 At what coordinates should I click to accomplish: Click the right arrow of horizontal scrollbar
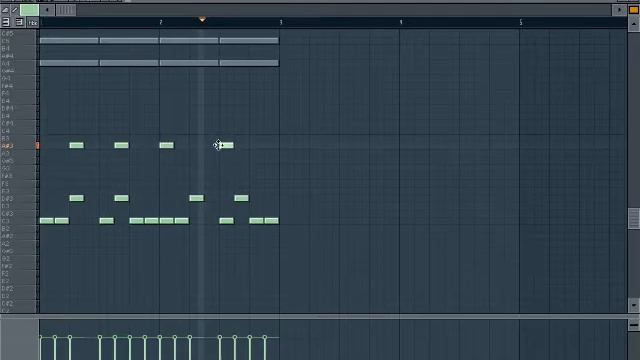point(619,10)
